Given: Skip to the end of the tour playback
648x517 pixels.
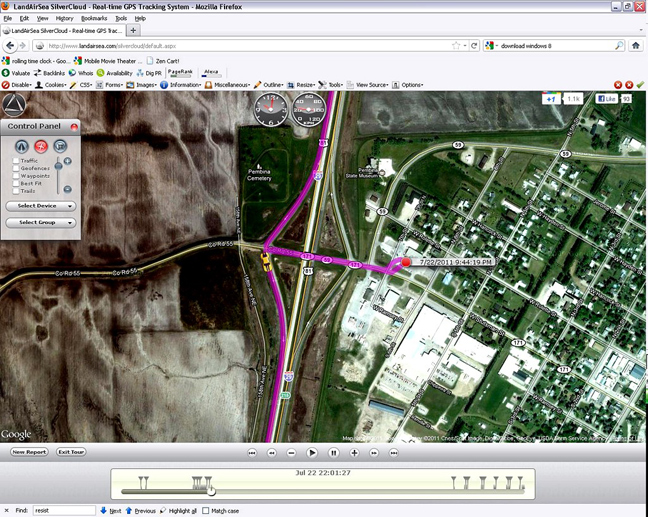Looking at the screenshot, I should 394,453.
